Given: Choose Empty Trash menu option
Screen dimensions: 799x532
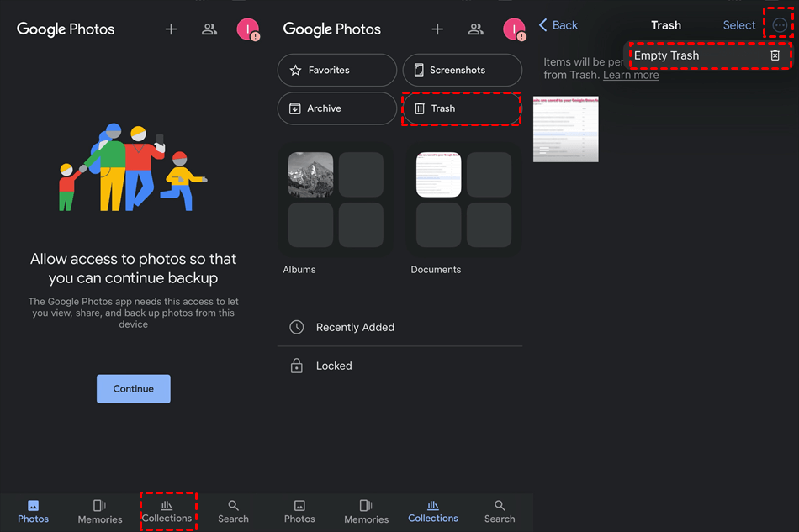Looking at the screenshot, I should coord(710,55).
